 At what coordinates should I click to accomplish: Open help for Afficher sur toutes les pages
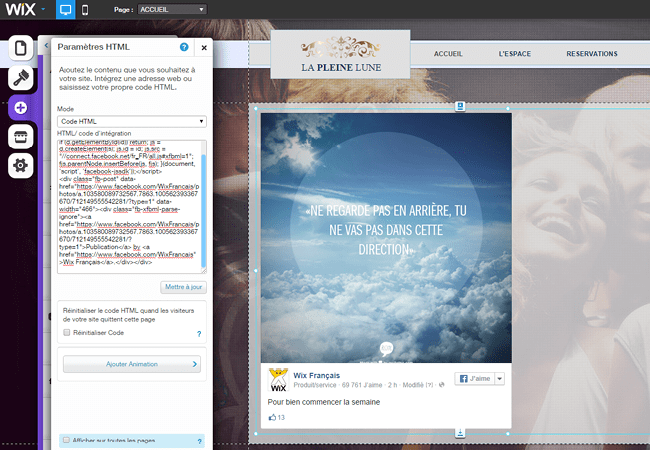coord(199,441)
